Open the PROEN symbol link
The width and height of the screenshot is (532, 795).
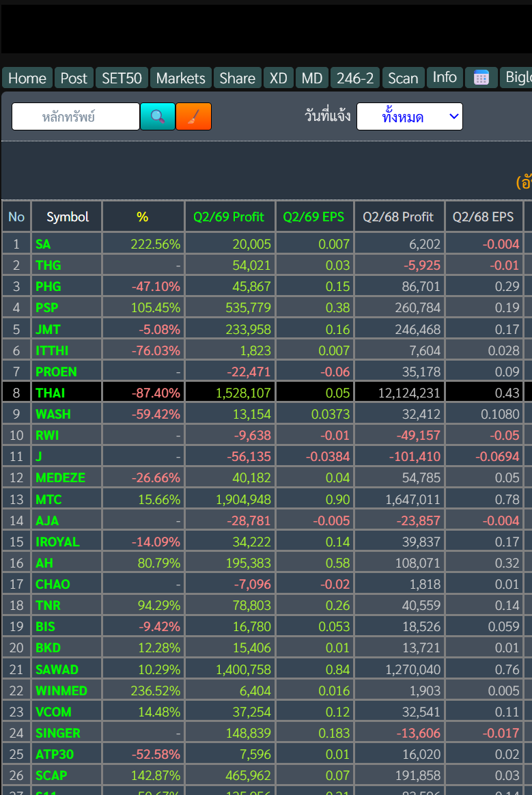point(56,372)
